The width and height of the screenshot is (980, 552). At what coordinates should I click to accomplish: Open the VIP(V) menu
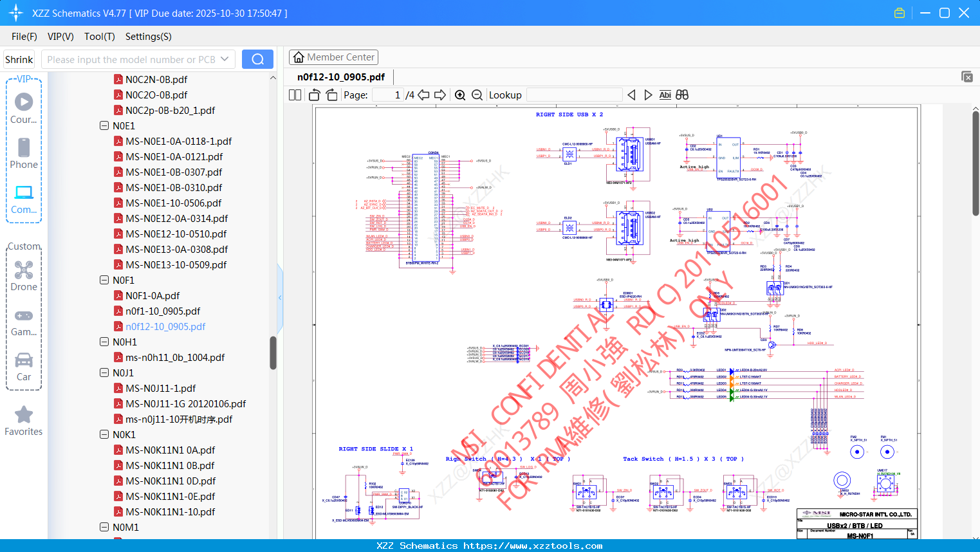pos(60,37)
